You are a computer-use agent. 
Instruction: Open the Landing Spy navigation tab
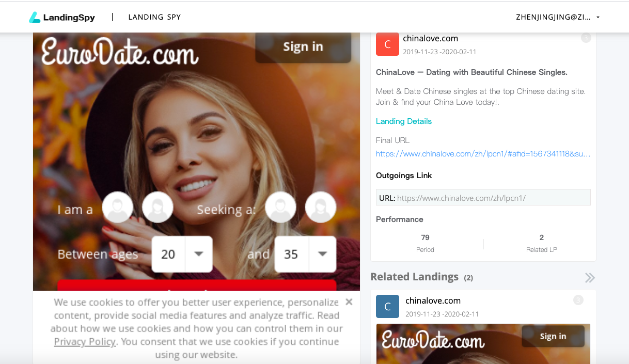(154, 17)
